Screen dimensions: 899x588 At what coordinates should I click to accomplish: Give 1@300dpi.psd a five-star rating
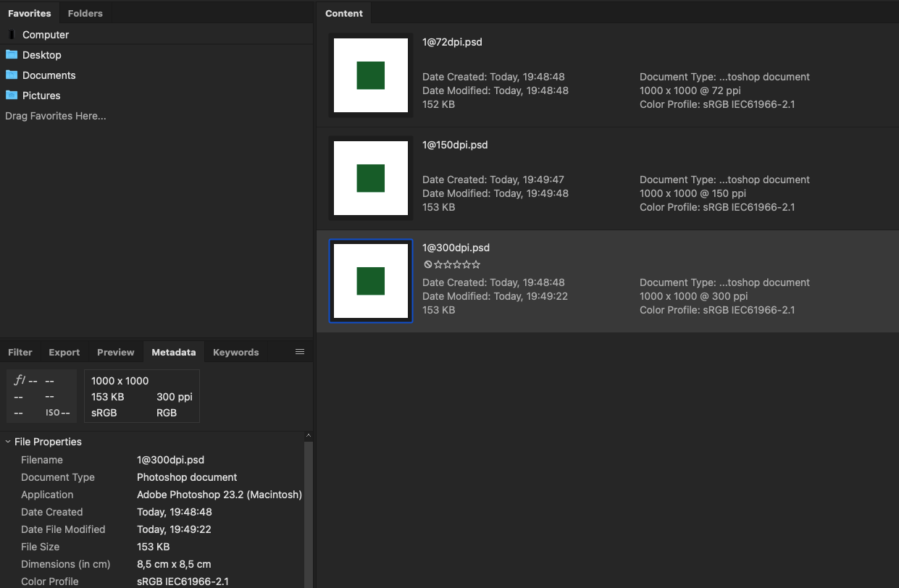pos(476,265)
